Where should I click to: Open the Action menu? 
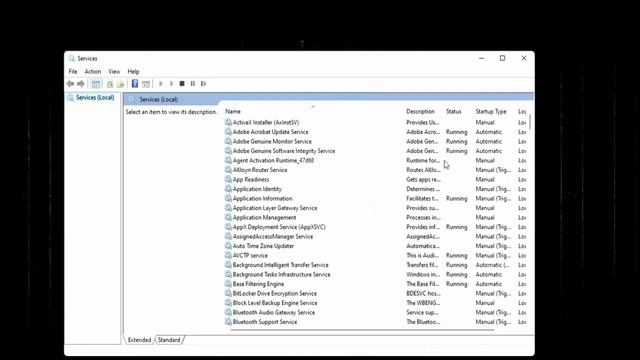[x=93, y=71]
